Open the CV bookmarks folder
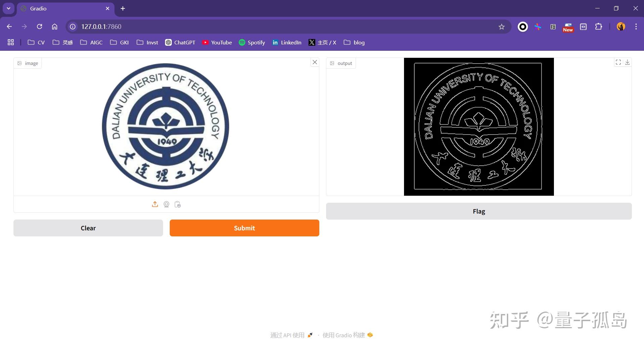644x346 pixels. click(36, 42)
